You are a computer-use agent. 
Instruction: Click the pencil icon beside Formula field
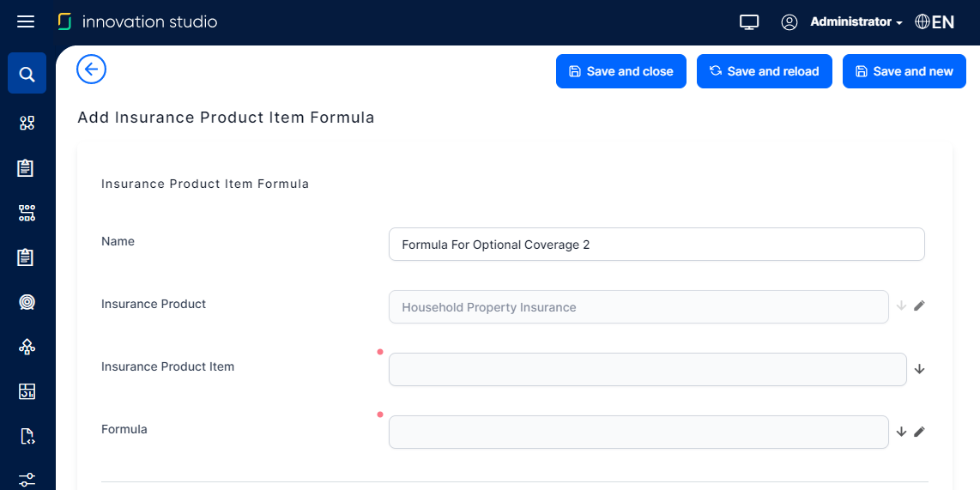(920, 432)
